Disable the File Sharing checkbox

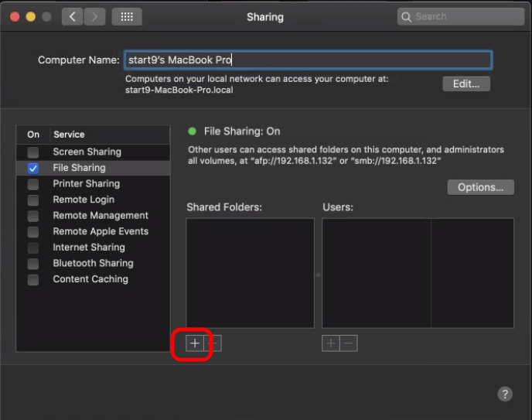[33, 168]
